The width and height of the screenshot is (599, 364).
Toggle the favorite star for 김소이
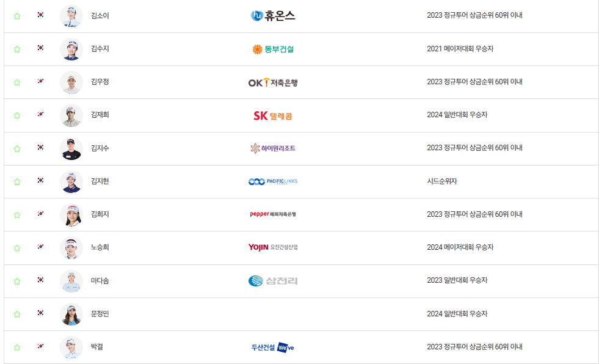click(16, 16)
